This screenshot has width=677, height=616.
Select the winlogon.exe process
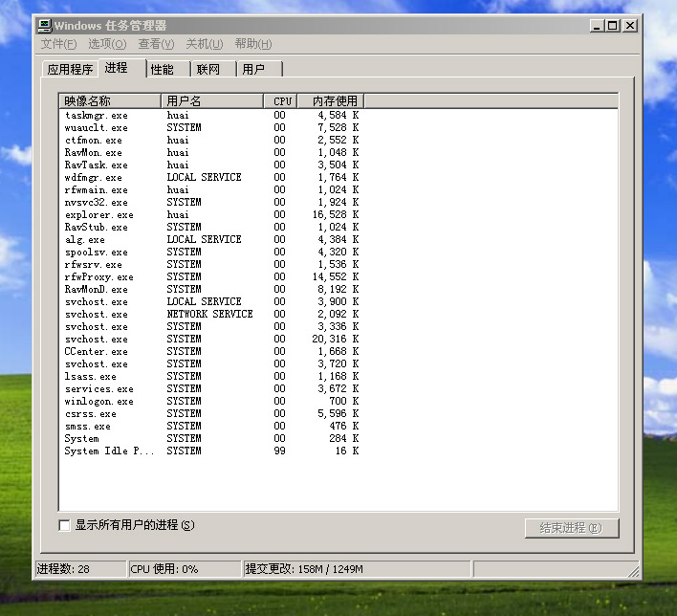click(211, 402)
